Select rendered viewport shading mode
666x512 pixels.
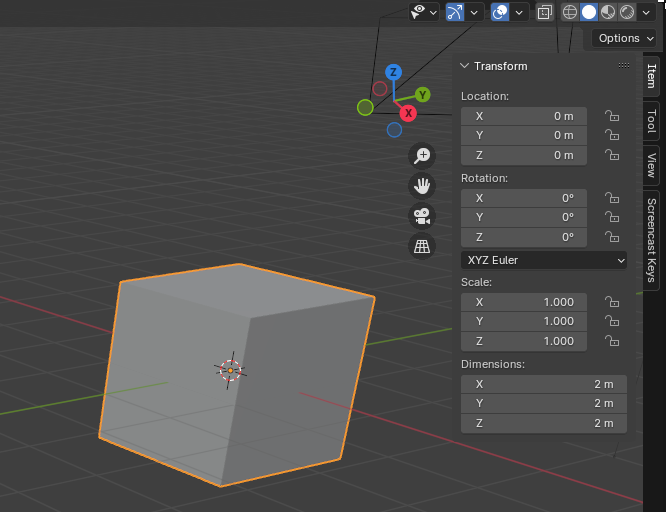pyautogui.click(x=627, y=12)
